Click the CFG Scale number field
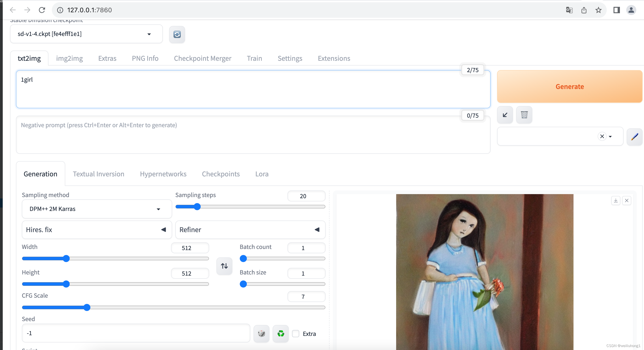The height and width of the screenshot is (350, 644). (x=307, y=297)
